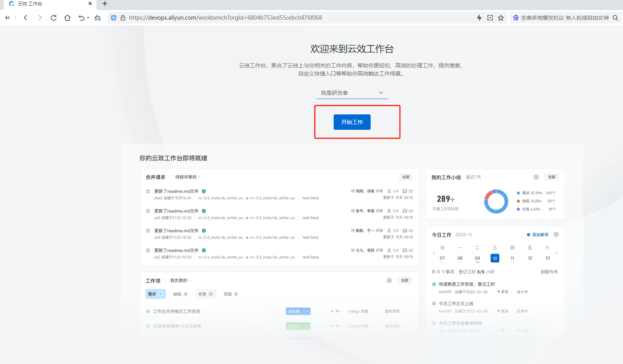Open the merge request awaiting 陈陈 review
623x364 pixels.
pyautogui.click(x=176, y=230)
